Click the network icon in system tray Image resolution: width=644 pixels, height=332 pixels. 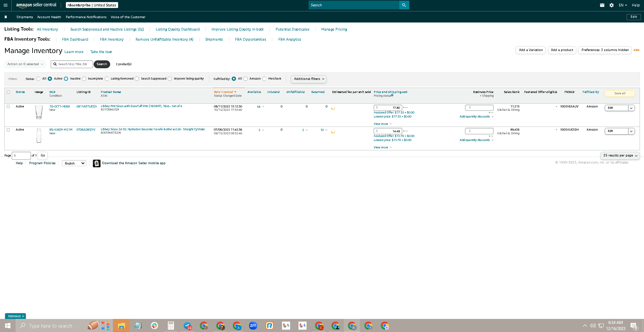point(601,326)
